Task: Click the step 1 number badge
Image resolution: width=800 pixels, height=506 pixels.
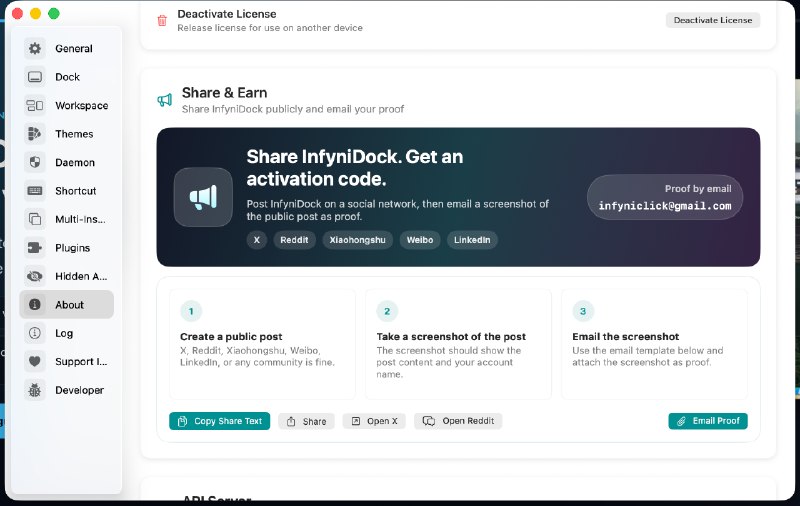Action: click(x=191, y=311)
